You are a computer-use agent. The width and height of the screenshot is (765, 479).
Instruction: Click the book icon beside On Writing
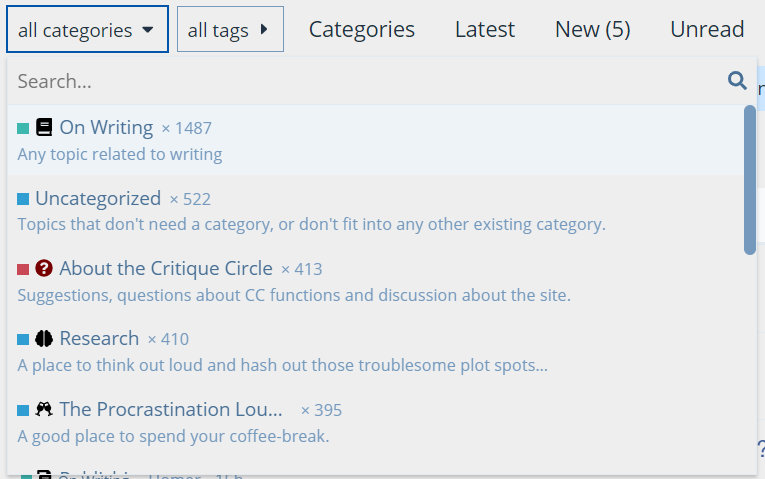pyautogui.click(x=44, y=127)
